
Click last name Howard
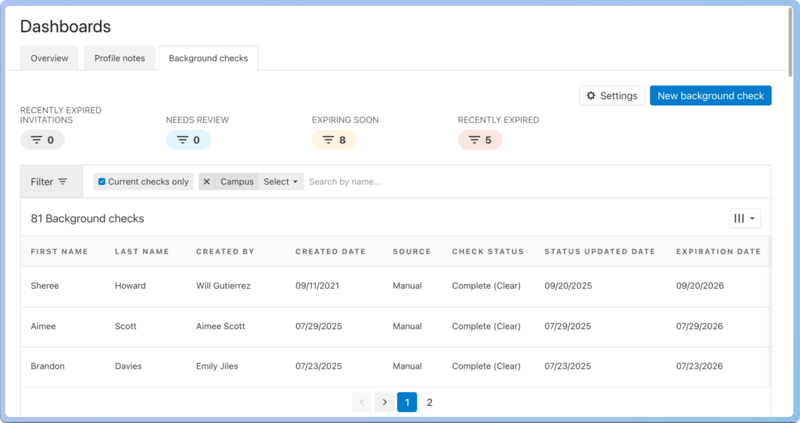[130, 286]
